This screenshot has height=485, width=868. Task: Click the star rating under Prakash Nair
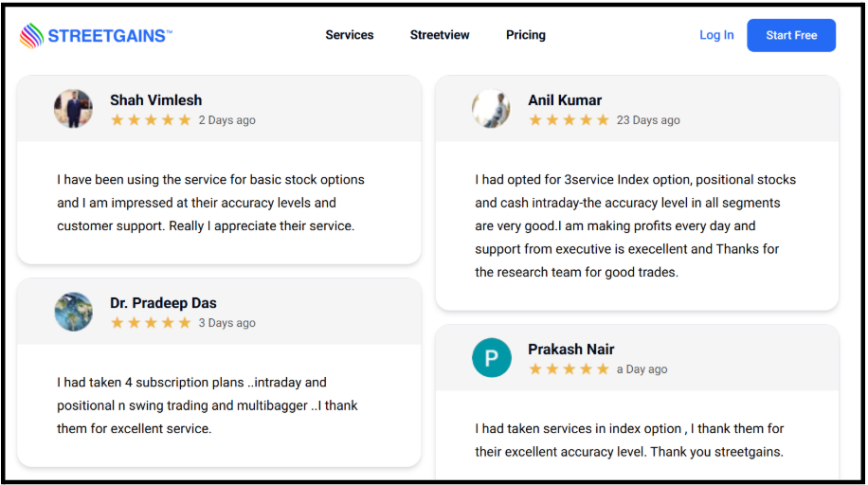pyautogui.click(x=569, y=369)
